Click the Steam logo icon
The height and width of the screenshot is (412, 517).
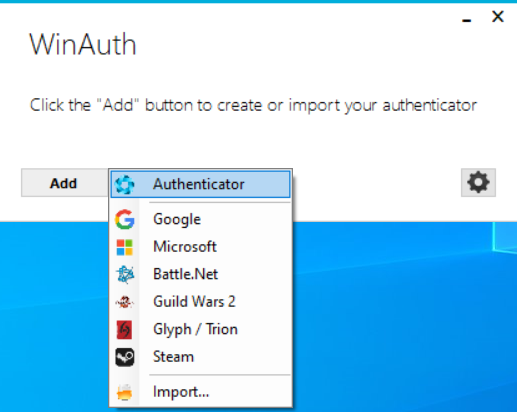pyautogui.click(x=125, y=357)
